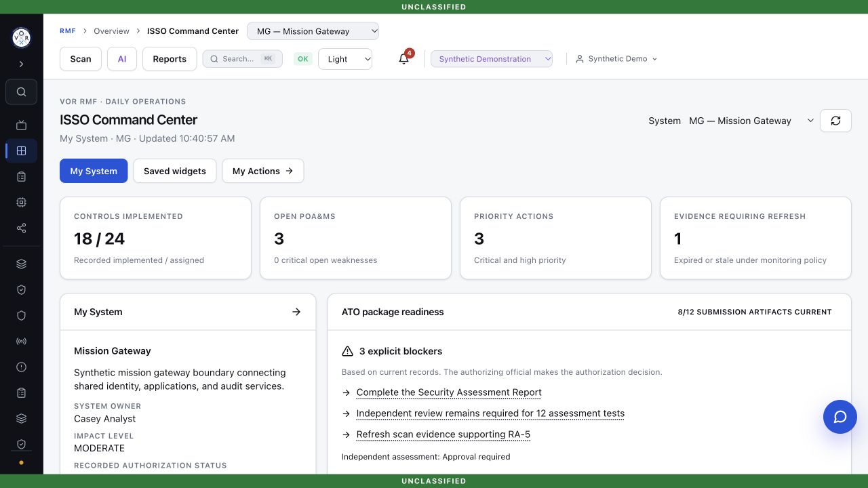This screenshot has height=488, width=868.
Task: Click the ATO package readiness heading
Action: tap(393, 312)
